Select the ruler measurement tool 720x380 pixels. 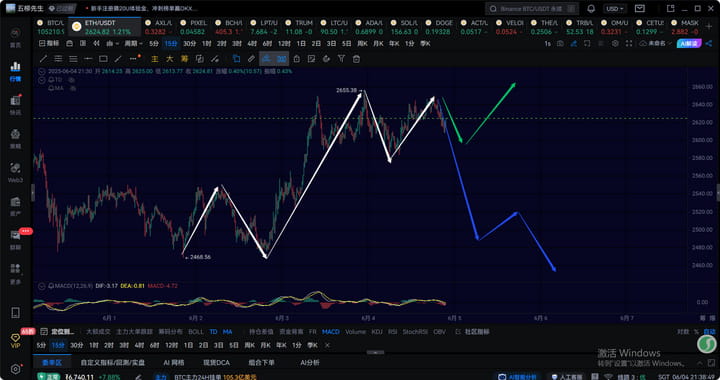point(251,59)
